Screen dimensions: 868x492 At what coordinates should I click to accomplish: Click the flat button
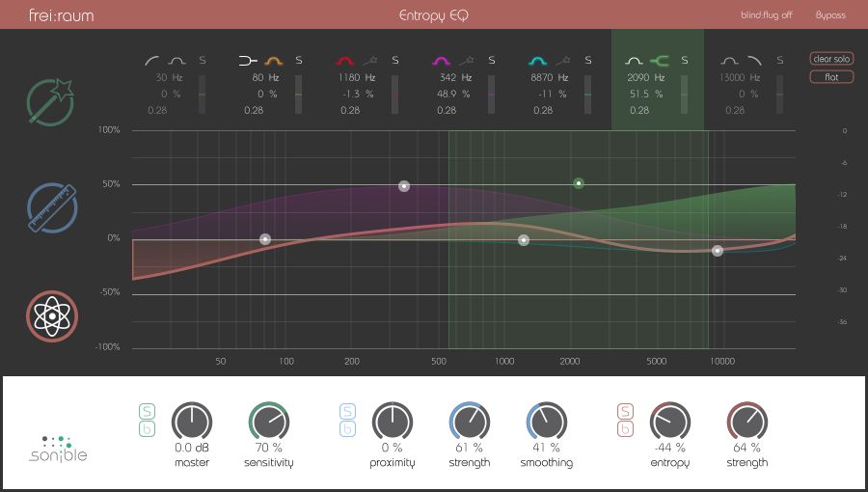click(830, 77)
